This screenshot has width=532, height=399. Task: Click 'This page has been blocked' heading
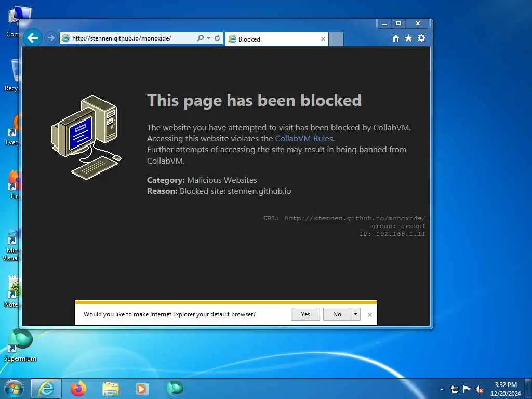coord(255,100)
